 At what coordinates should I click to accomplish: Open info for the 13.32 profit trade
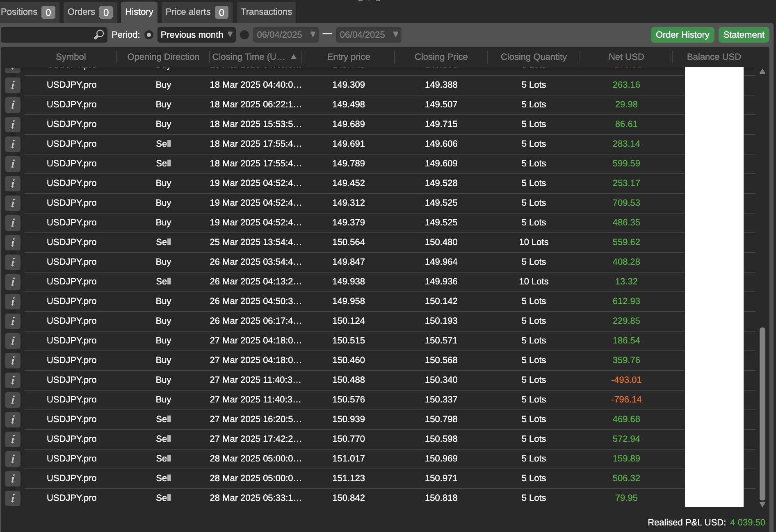pyautogui.click(x=13, y=282)
